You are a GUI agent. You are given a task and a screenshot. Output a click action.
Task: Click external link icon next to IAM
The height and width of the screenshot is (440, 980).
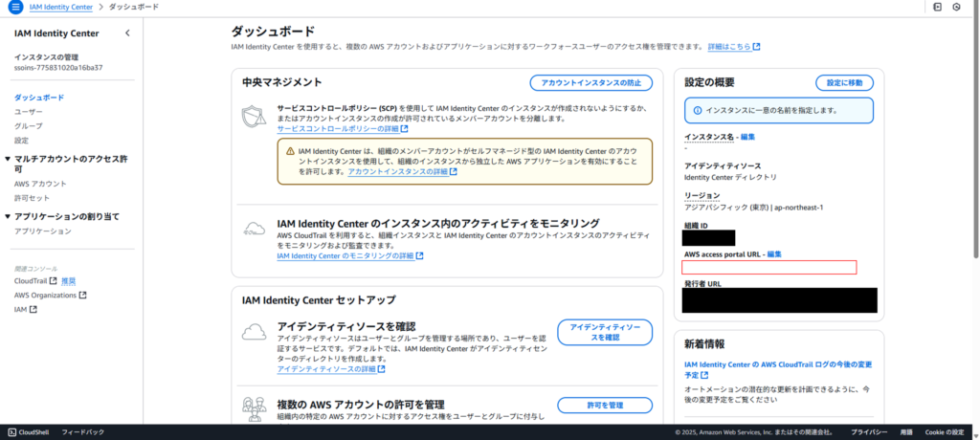click(x=33, y=309)
